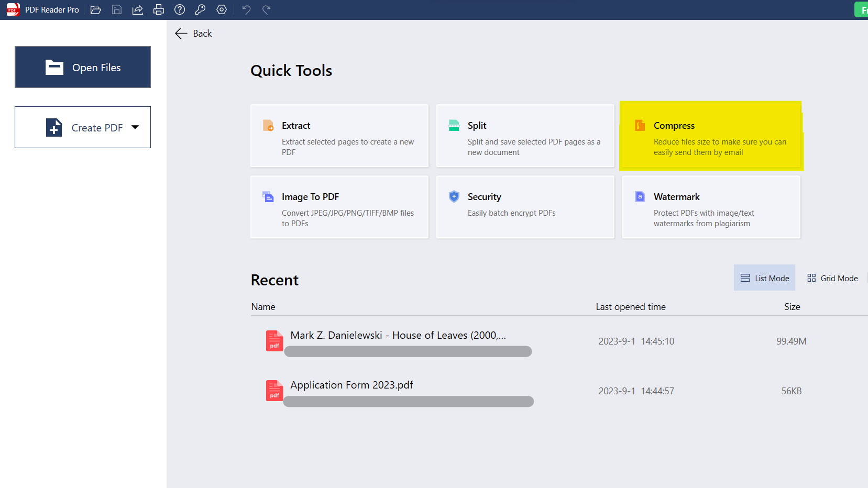Screen dimensions: 868x488
Task: Click the Split tool icon
Action: [x=454, y=126]
